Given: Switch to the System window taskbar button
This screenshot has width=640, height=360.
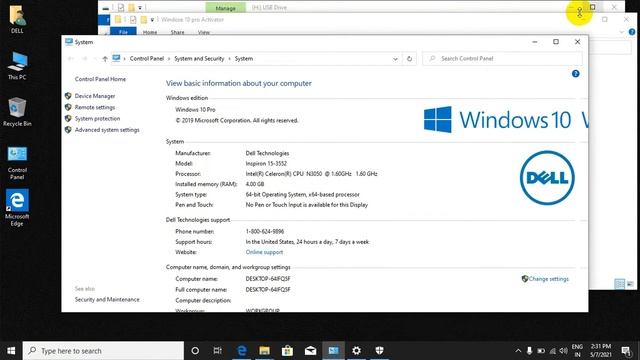Looking at the screenshot, I should (x=333, y=351).
